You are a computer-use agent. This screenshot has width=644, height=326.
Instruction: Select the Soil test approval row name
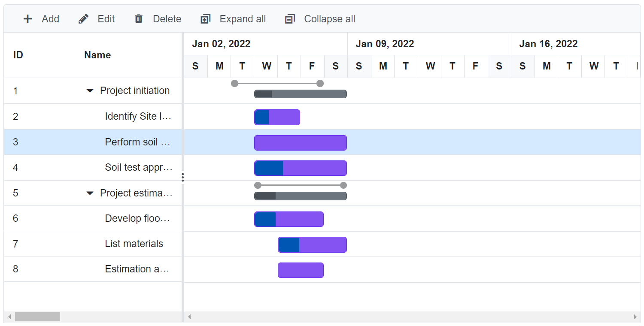click(139, 167)
